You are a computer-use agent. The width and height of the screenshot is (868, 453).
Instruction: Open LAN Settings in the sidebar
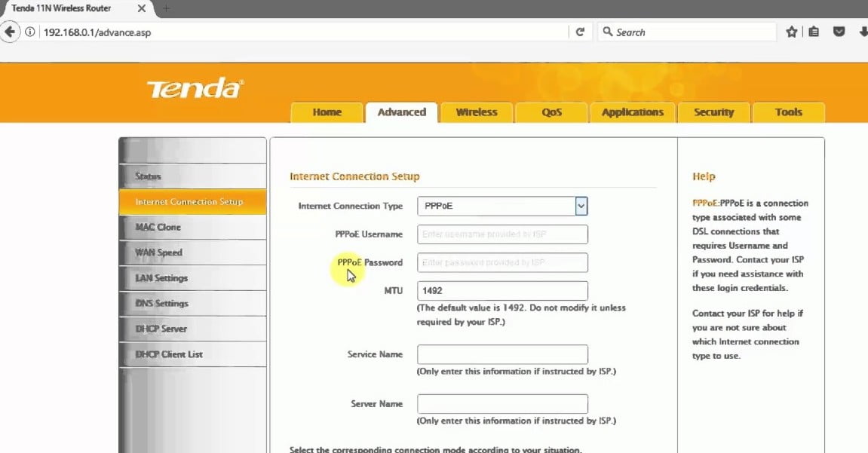(x=192, y=278)
